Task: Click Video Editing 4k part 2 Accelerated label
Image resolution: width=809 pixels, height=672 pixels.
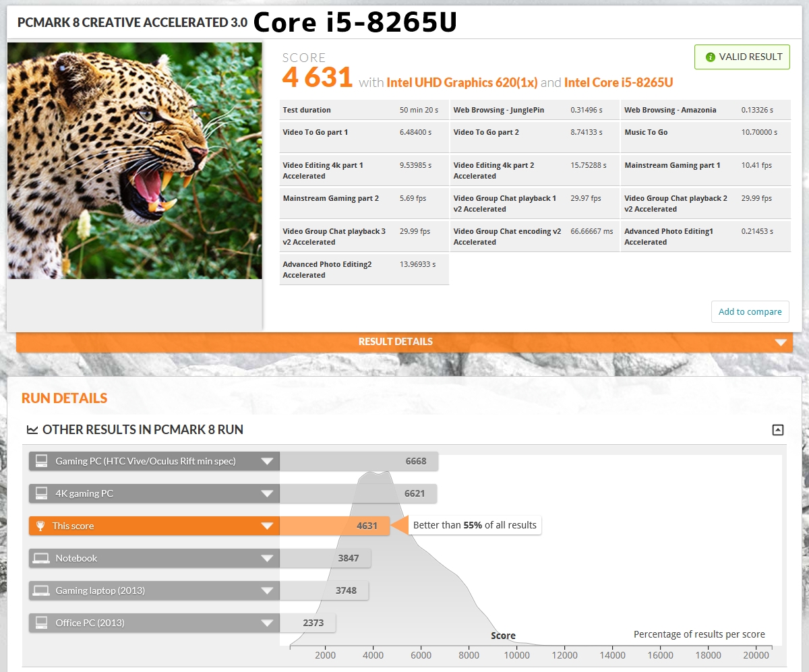Action: click(493, 171)
